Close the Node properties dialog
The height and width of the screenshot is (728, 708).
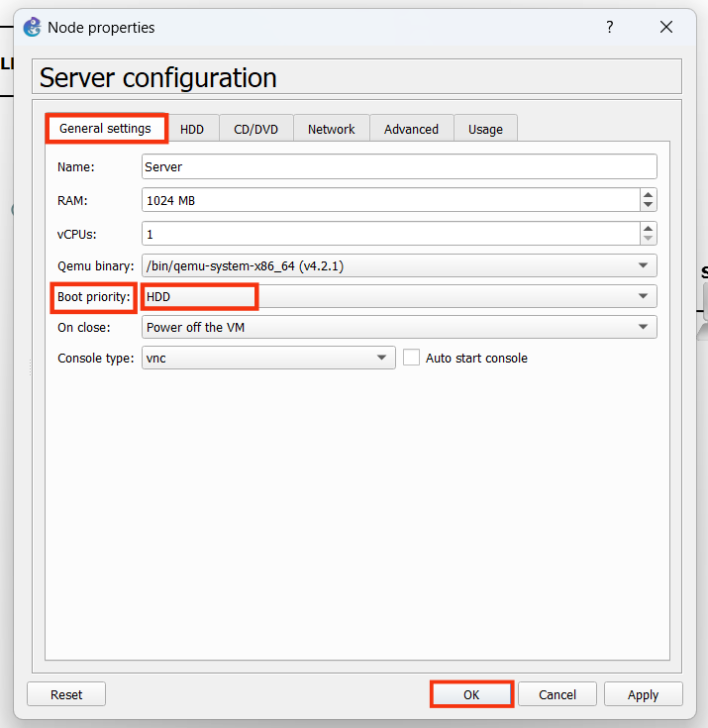666,28
